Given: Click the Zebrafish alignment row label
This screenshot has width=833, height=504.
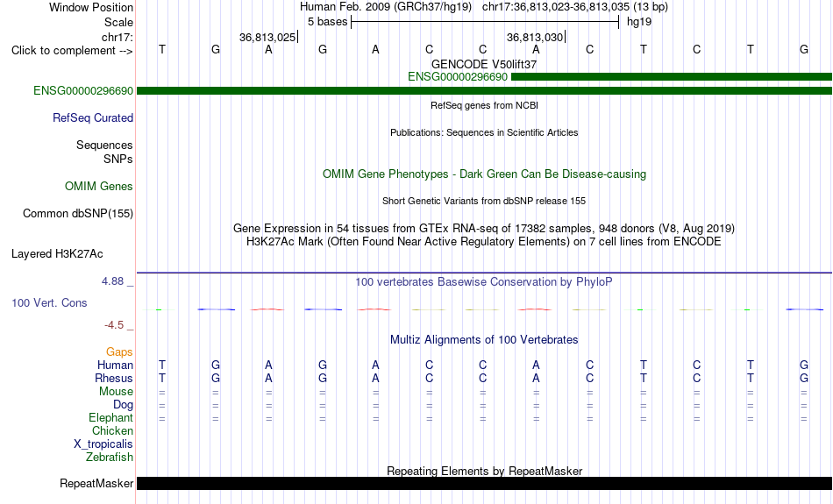Looking at the screenshot, I should [110, 458].
